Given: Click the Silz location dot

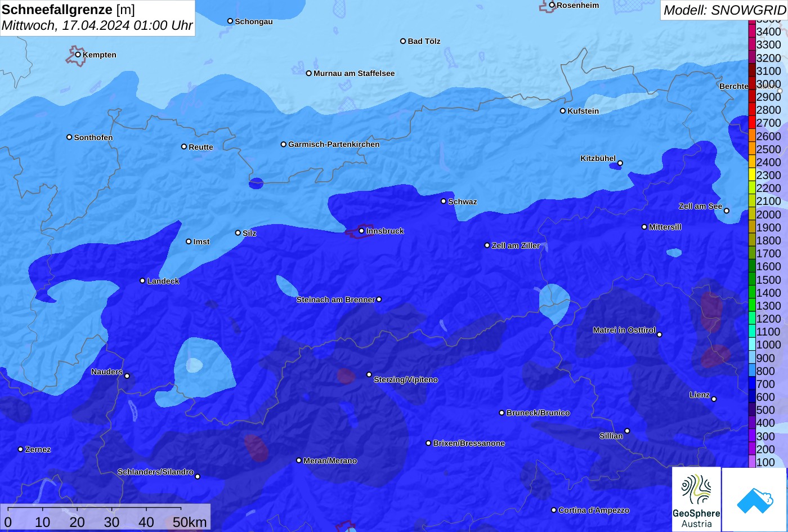Looking at the screenshot, I should click(238, 233).
